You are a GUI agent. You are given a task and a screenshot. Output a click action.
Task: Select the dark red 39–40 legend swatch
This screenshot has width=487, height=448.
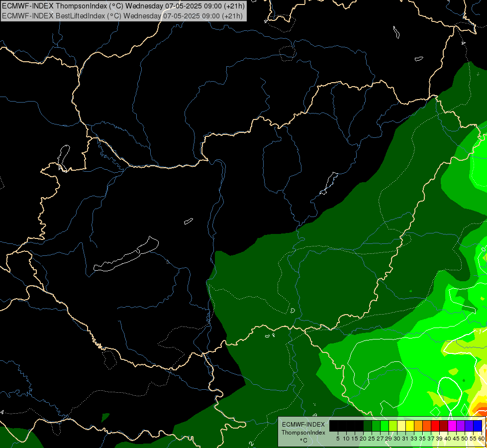tap(444, 426)
